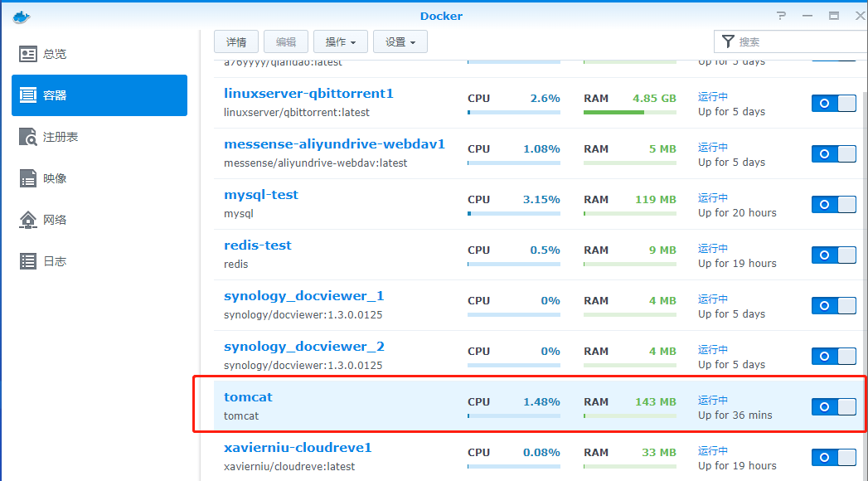Click the 2.6% CPU value
868x481 pixels.
click(546, 98)
